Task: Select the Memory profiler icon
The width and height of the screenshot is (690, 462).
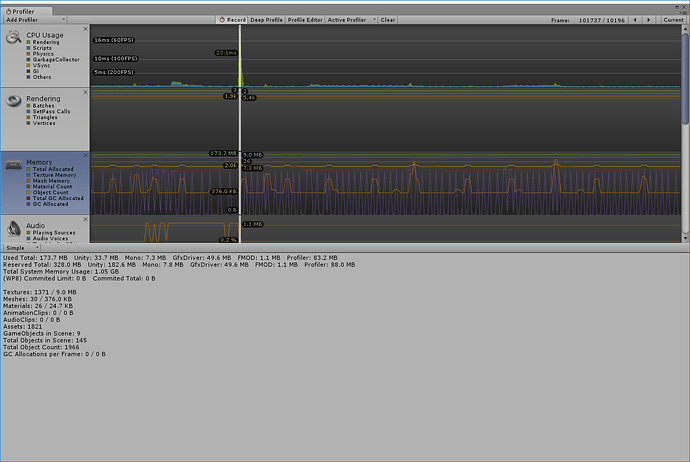Action: (13, 165)
